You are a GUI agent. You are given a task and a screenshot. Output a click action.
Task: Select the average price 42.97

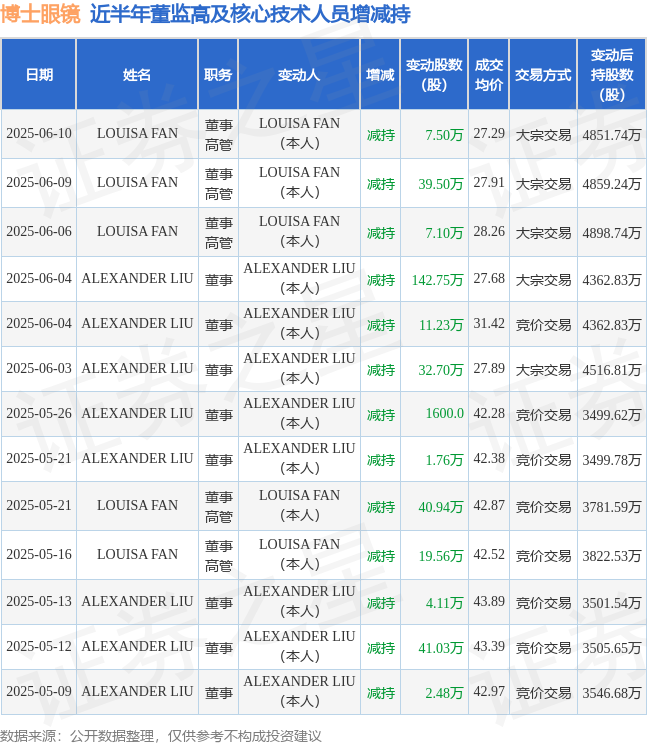[489, 691]
